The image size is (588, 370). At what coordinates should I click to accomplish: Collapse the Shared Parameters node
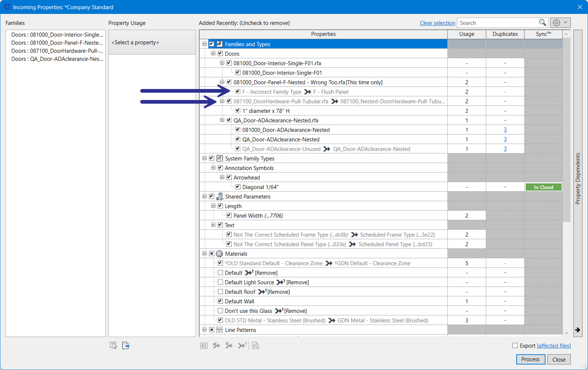204,196
